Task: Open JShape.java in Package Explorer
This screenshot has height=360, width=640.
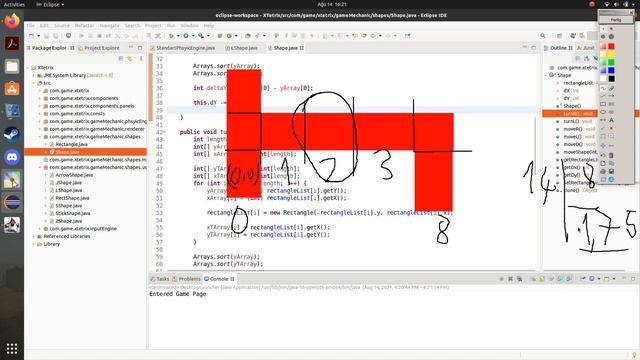Action: click(69, 183)
